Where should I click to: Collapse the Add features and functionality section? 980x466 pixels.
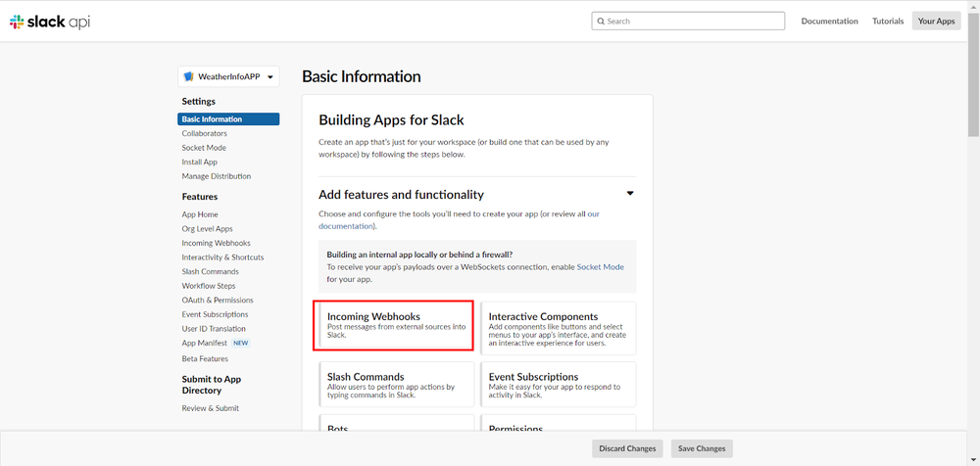coord(630,194)
